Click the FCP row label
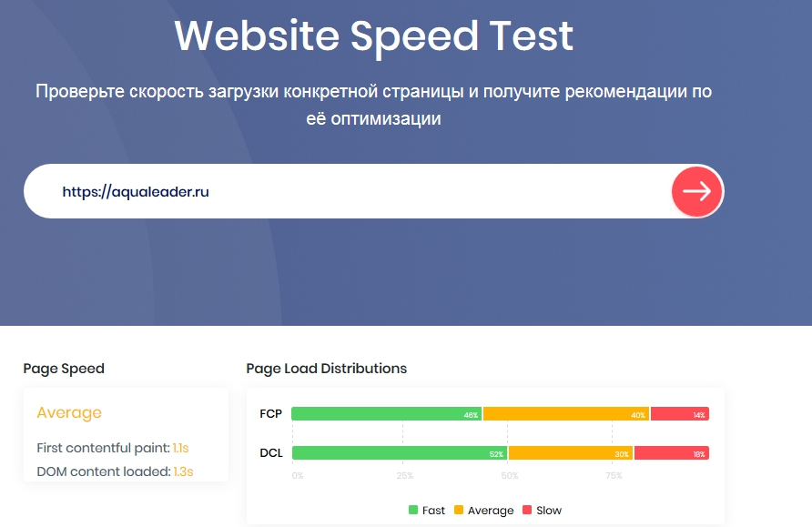The image size is (812, 527). click(x=270, y=414)
